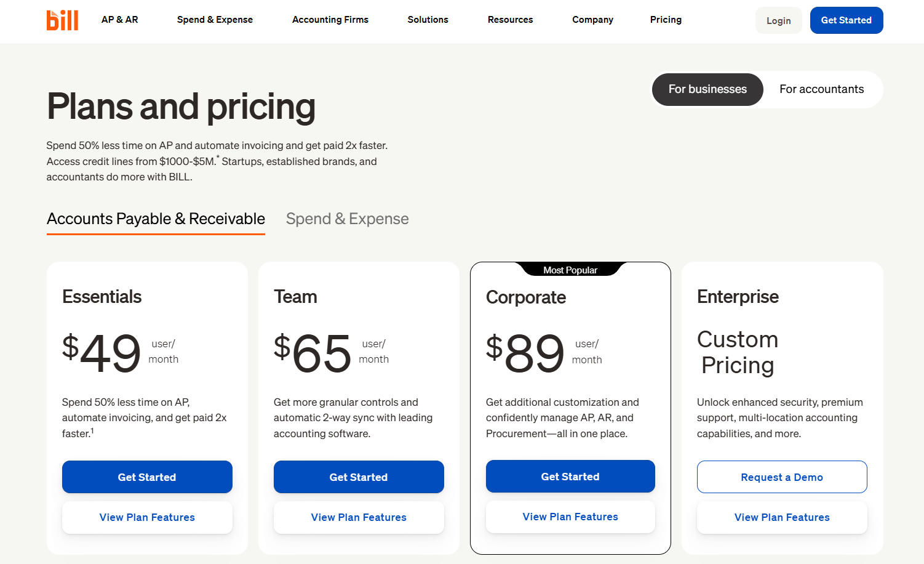Switch to the Spend & Expense tab
The height and width of the screenshot is (564, 924).
point(348,219)
